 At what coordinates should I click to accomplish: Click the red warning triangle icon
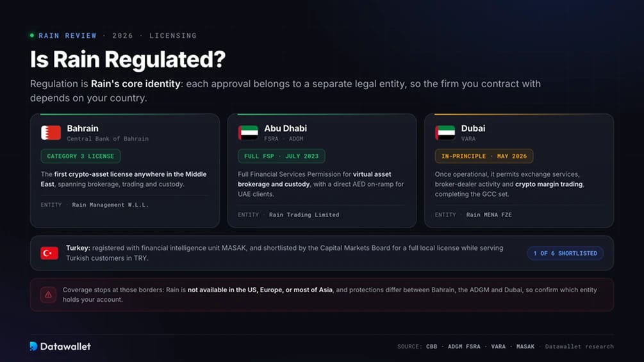click(x=48, y=295)
